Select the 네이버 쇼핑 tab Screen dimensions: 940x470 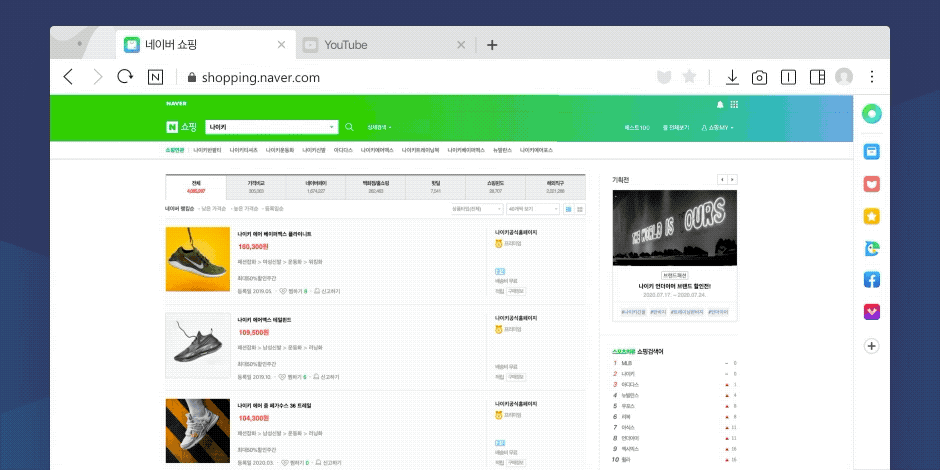(x=205, y=45)
